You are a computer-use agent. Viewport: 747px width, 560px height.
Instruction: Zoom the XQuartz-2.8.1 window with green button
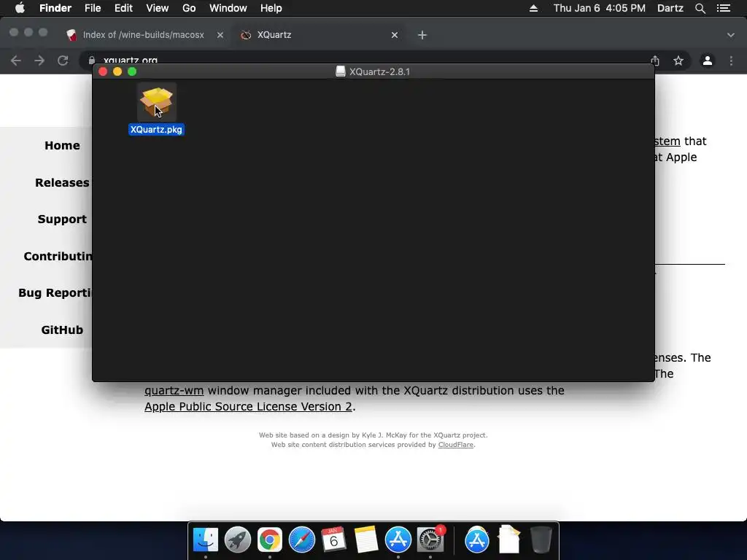coord(133,71)
